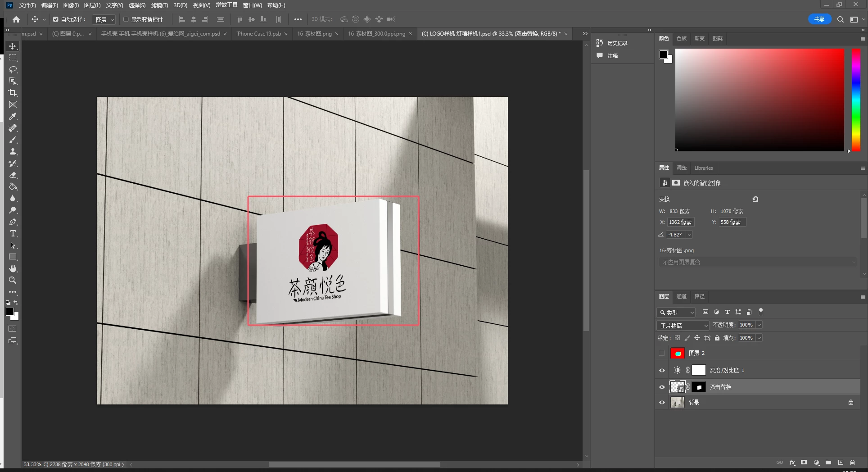The width and height of the screenshot is (868, 472).
Task: Show the hidden 图层 2 layer
Action: [662, 353]
